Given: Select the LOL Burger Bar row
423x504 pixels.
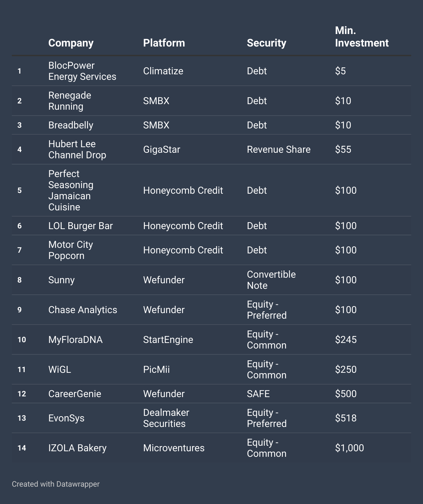Looking at the screenshot, I should coord(211,226).
